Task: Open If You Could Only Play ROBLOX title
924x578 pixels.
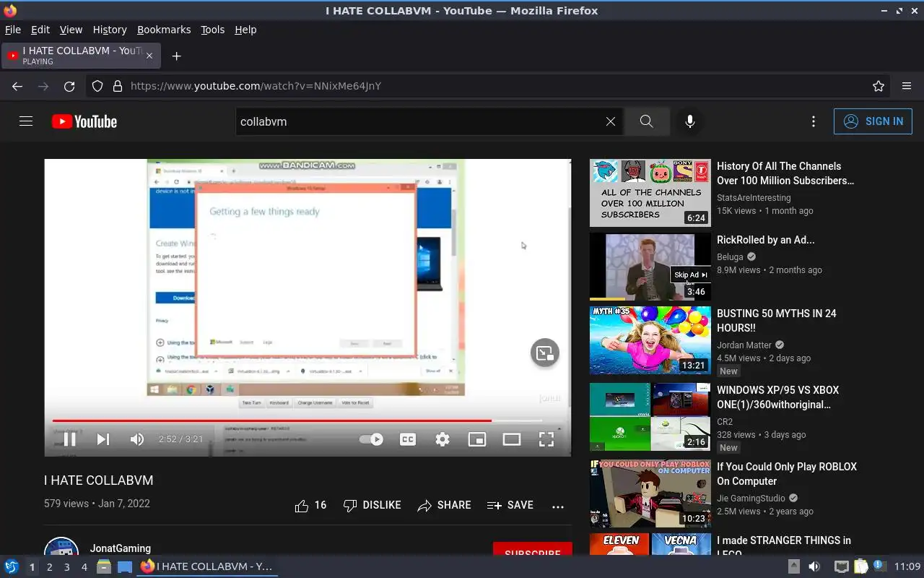Action: point(787,474)
